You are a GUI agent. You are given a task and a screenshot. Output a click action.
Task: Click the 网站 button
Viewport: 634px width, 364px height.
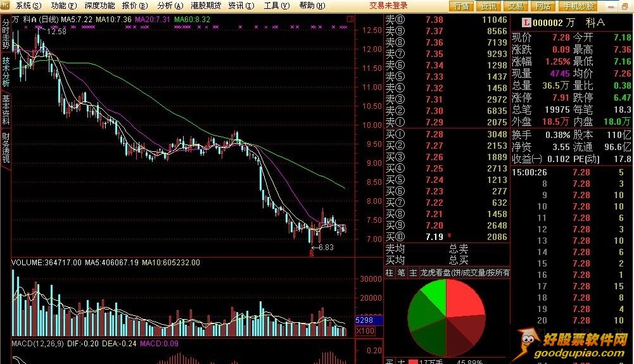tap(543, 6)
